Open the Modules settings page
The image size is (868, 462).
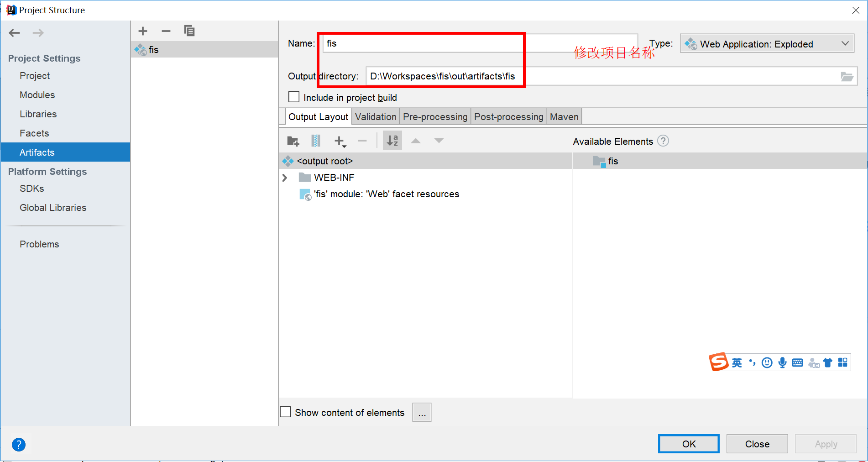[37, 95]
